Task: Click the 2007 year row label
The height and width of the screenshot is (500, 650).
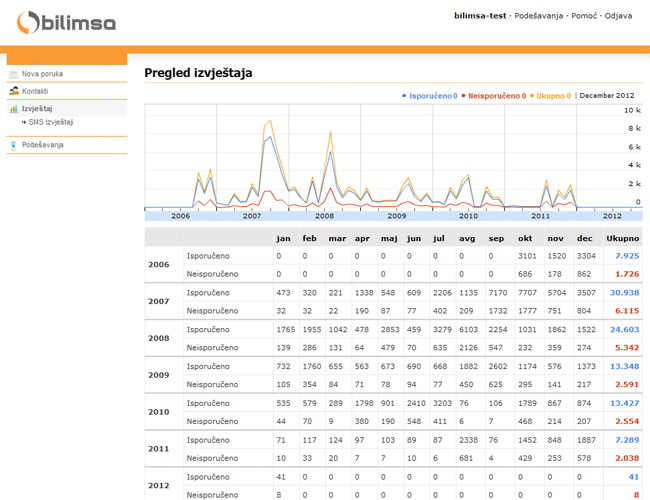Action: (x=159, y=301)
